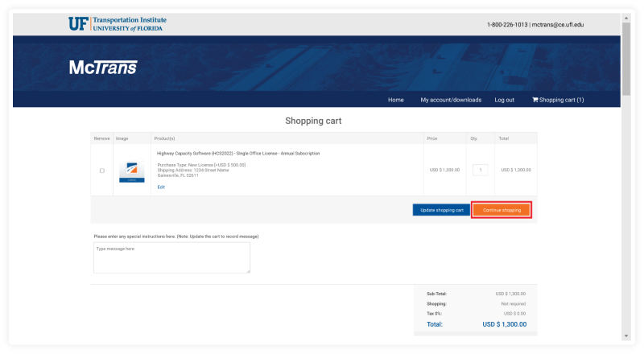
Task: Click the shopping cart icon in navigation
Action: point(535,100)
